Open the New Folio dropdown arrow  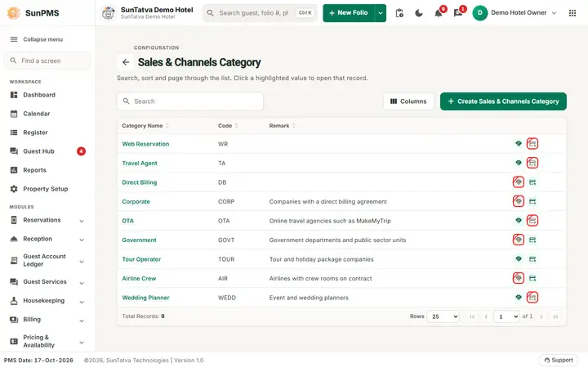[381, 13]
